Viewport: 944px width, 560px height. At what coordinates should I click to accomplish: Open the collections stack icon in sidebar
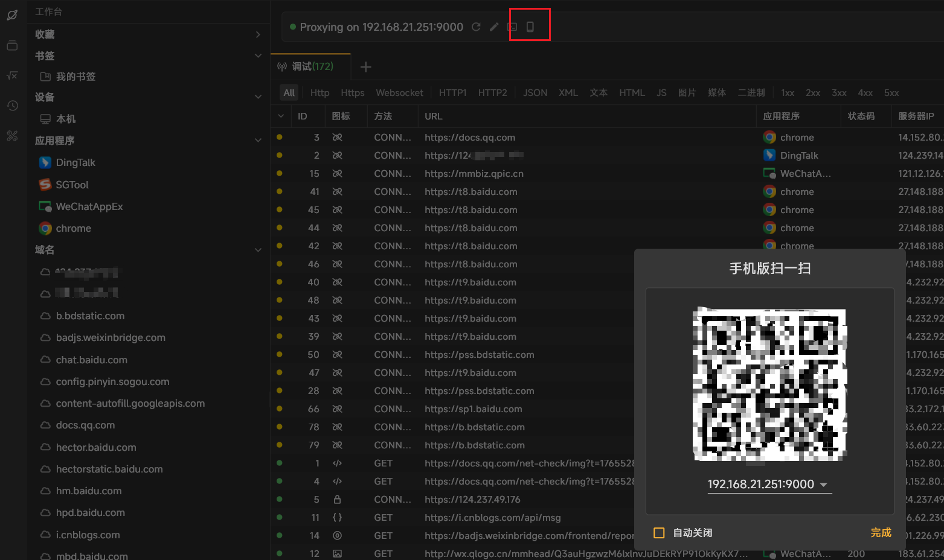(12, 45)
